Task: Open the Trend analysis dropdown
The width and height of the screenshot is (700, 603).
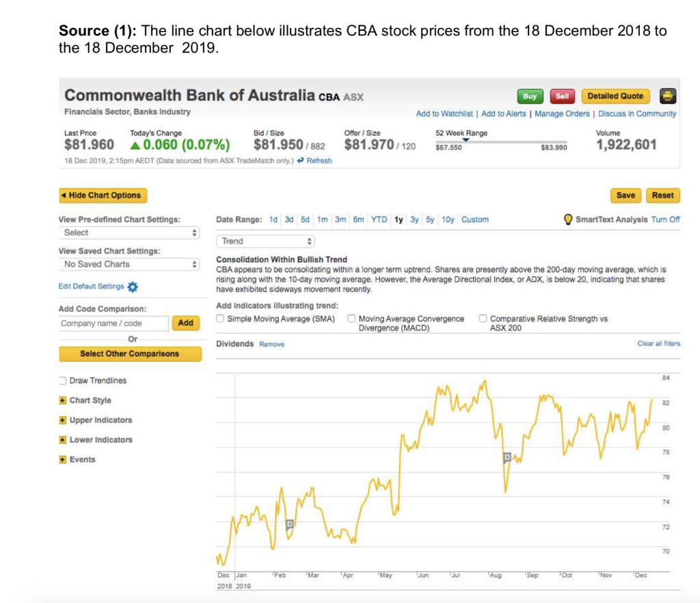Action: coord(265,241)
